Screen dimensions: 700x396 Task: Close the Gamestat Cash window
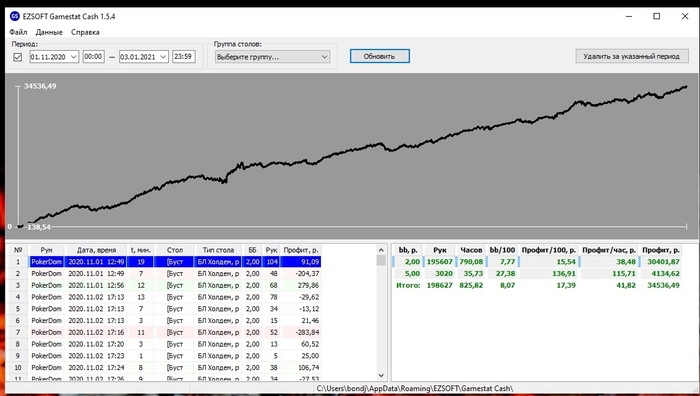(x=685, y=17)
